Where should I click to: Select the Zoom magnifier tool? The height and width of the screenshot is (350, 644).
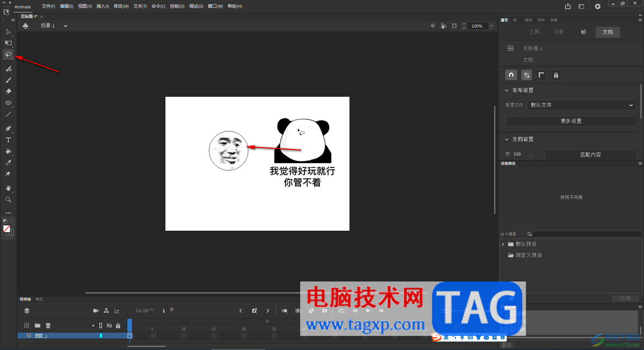point(8,200)
